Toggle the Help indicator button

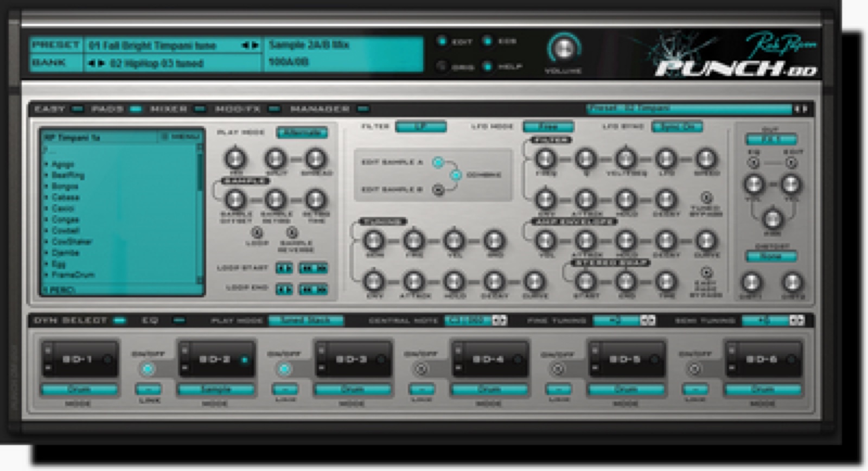click(x=487, y=66)
